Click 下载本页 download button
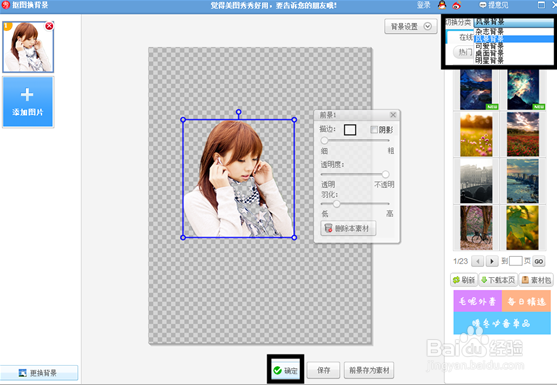 (x=498, y=280)
